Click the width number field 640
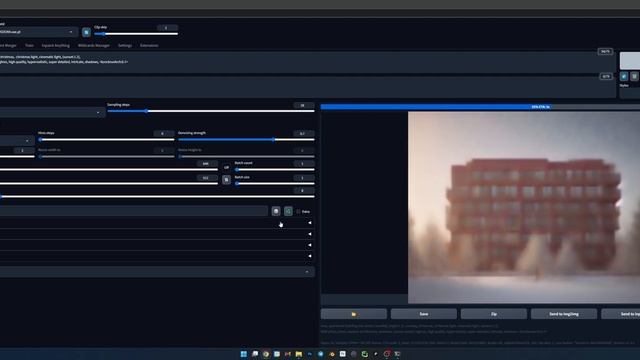The height and width of the screenshot is (360, 640). click(x=207, y=164)
